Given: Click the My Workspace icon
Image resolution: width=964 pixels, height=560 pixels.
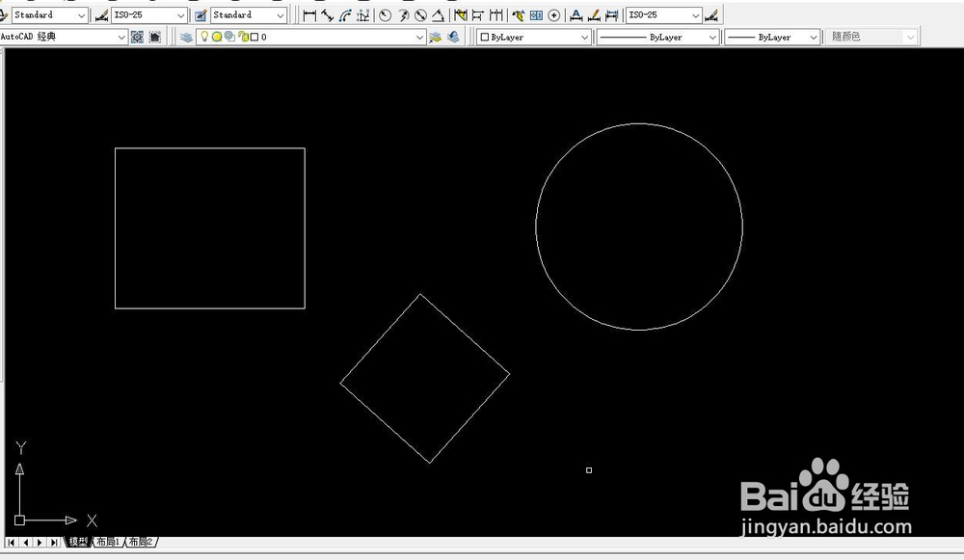Looking at the screenshot, I should click(x=155, y=37).
